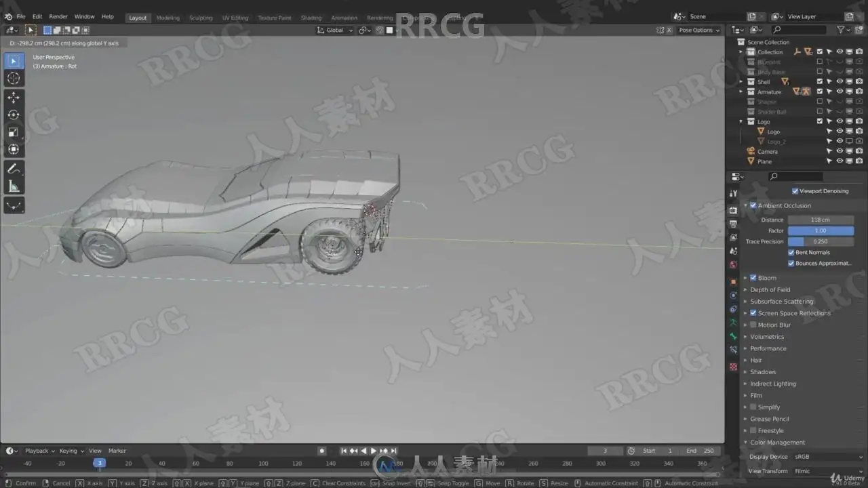The image size is (868, 488).
Task: Select the Measure tool
Action: tap(14, 186)
